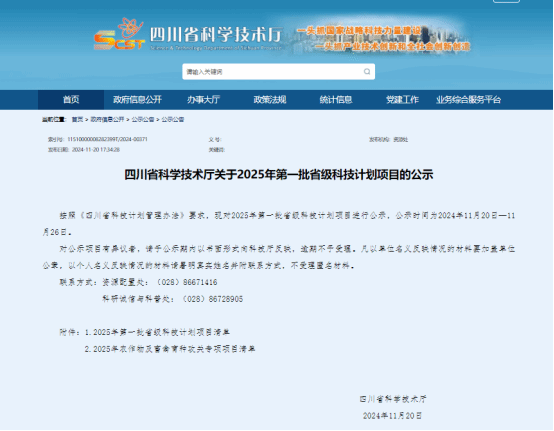Click the search magnifier icon
The height and width of the screenshot is (431, 554).
[367, 72]
